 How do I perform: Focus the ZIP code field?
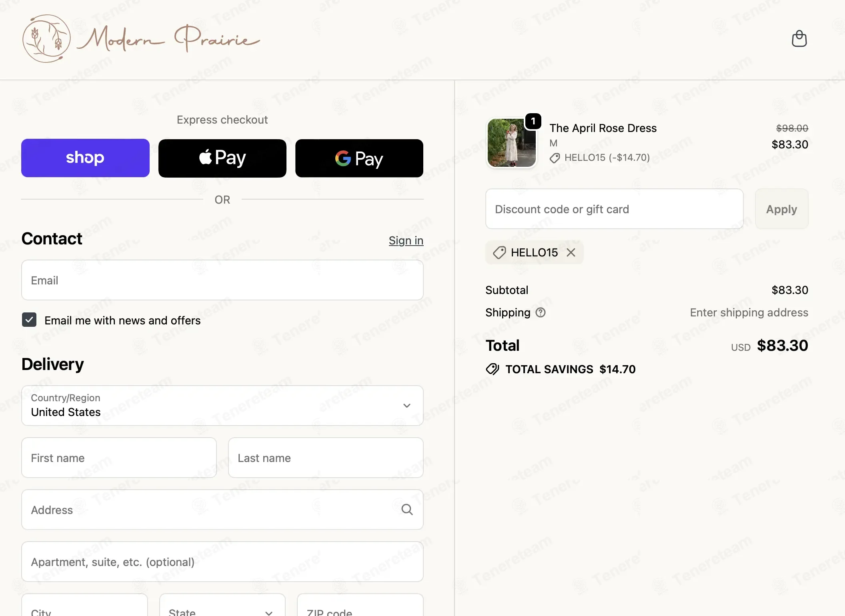(x=360, y=605)
